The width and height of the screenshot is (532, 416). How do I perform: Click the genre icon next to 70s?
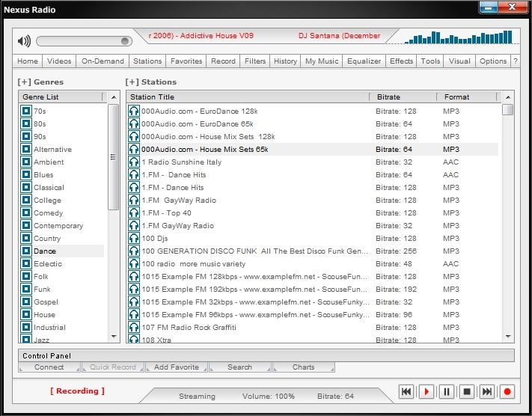25,111
